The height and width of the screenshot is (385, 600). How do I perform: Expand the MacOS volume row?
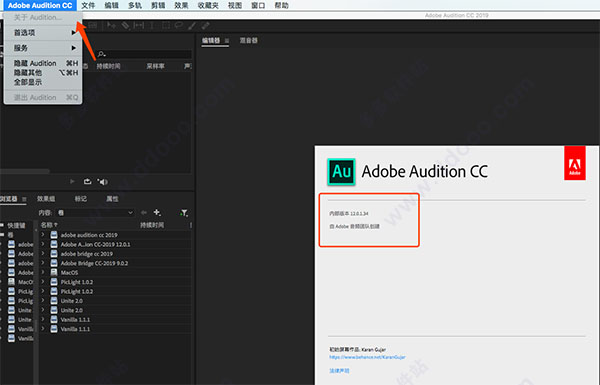tap(43, 272)
